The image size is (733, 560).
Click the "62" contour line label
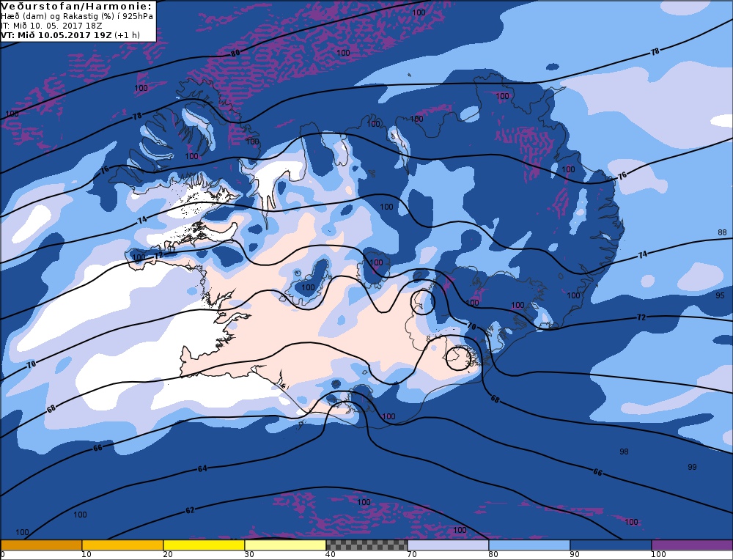[x=190, y=510]
